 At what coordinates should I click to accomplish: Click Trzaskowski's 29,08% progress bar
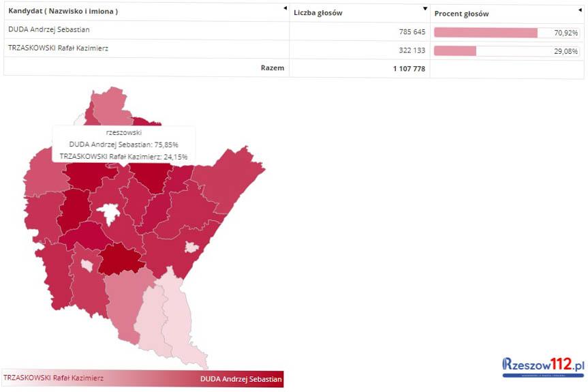coord(455,51)
